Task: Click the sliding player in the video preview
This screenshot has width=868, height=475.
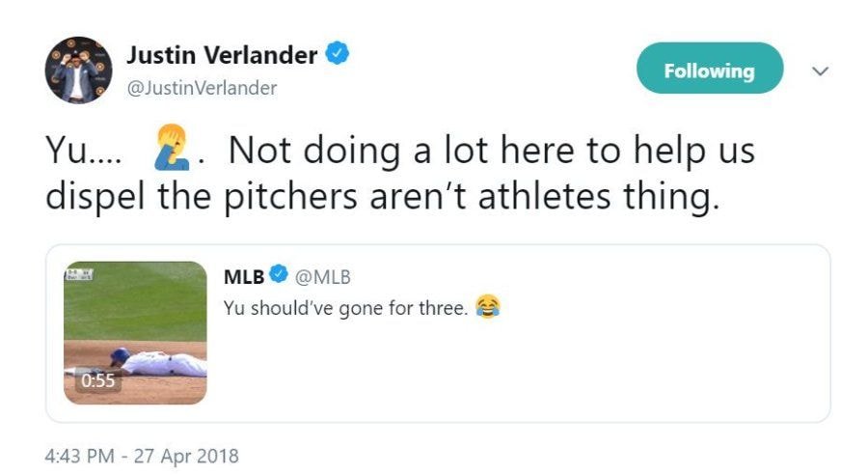Action: [x=159, y=362]
